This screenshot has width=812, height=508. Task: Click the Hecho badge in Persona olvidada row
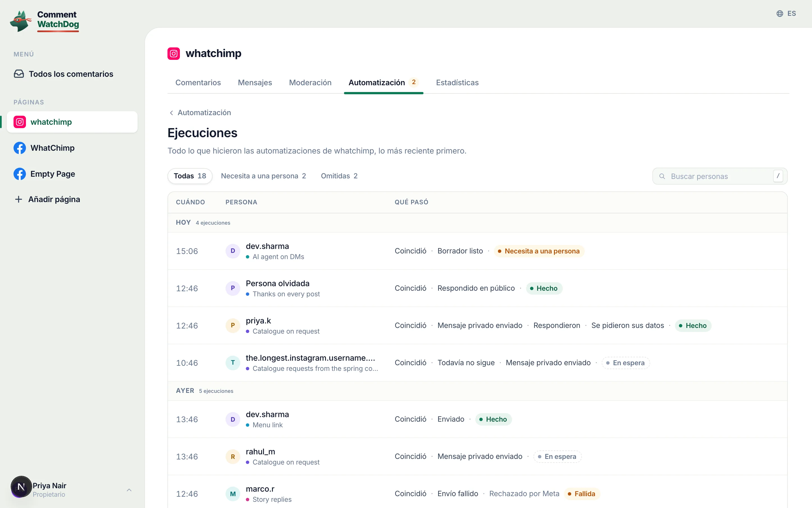coord(544,289)
